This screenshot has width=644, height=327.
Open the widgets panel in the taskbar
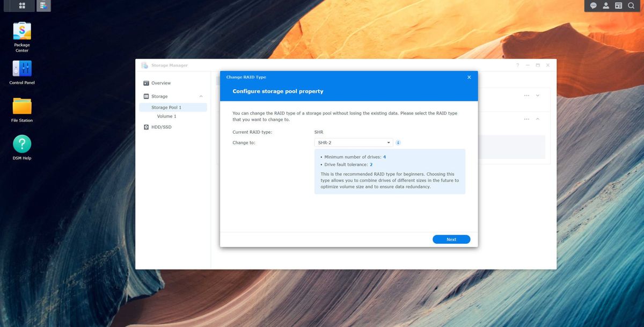click(x=618, y=5)
